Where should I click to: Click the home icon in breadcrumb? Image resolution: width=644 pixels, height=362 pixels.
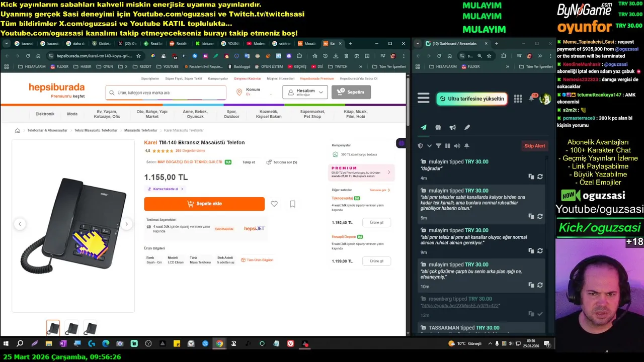click(18, 131)
